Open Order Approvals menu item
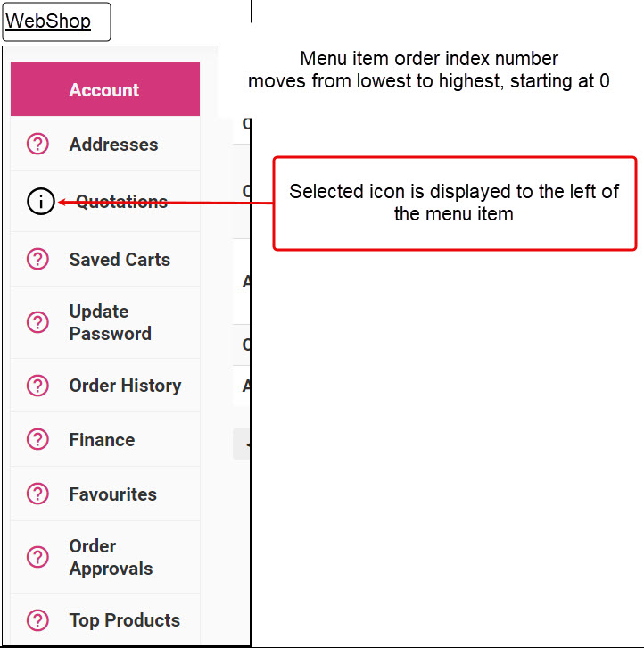The width and height of the screenshot is (644, 648). tap(111, 557)
